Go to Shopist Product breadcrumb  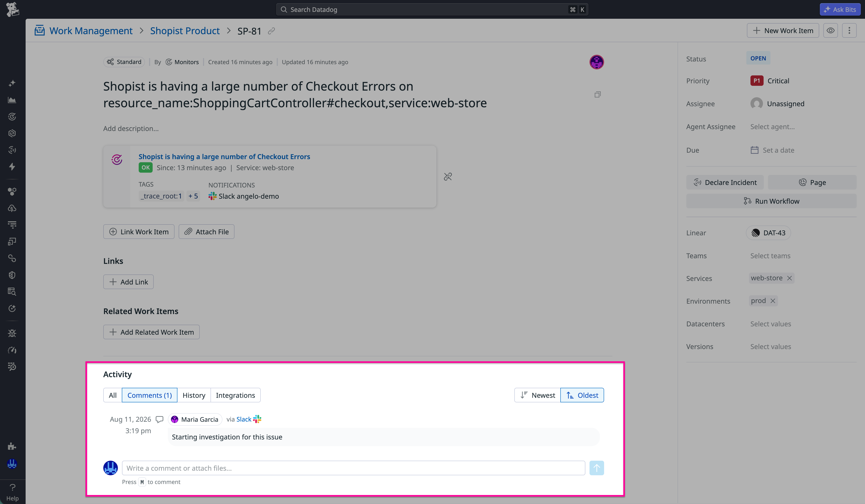pos(185,31)
